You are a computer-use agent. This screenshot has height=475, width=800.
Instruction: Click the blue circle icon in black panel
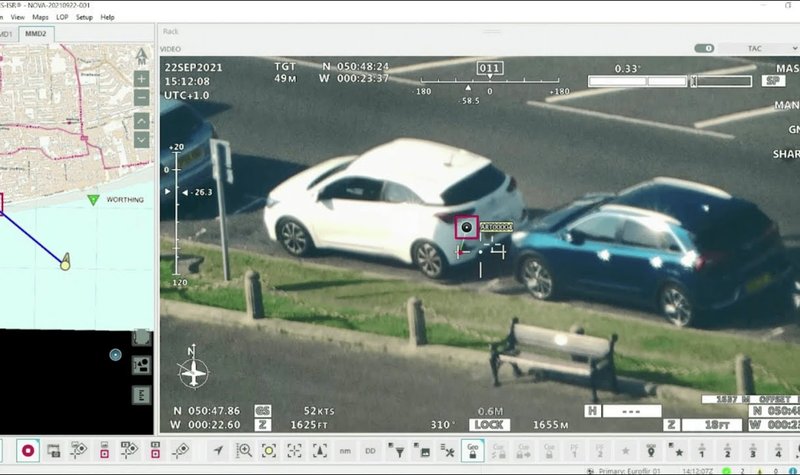pyautogui.click(x=115, y=355)
